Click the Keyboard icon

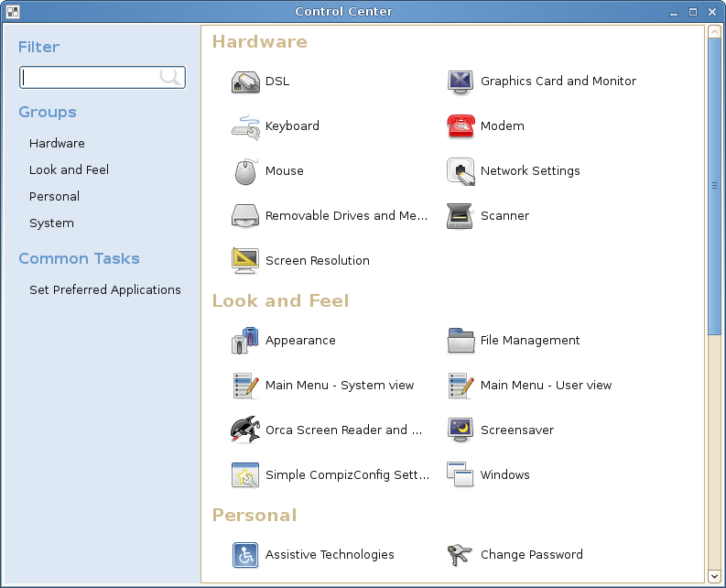click(245, 126)
